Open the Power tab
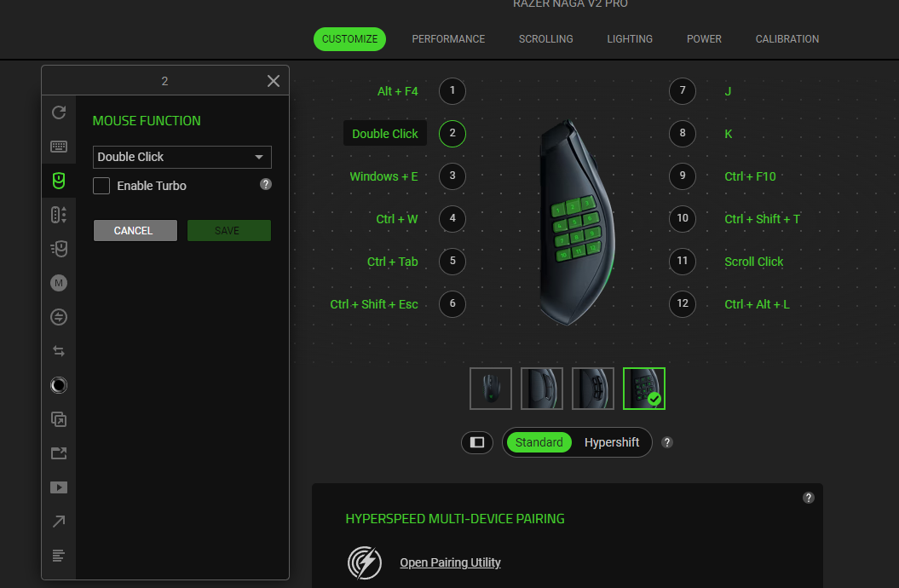The height and width of the screenshot is (588, 899). [704, 39]
